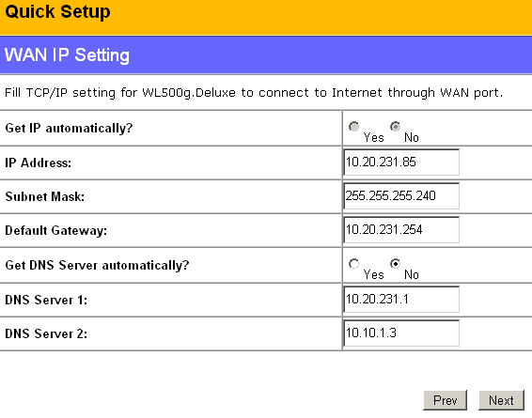Image resolution: width=532 pixels, height=418 pixels.
Task: Click the DNS Server 2 field with 10.10.1.3
Action: click(401, 333)
